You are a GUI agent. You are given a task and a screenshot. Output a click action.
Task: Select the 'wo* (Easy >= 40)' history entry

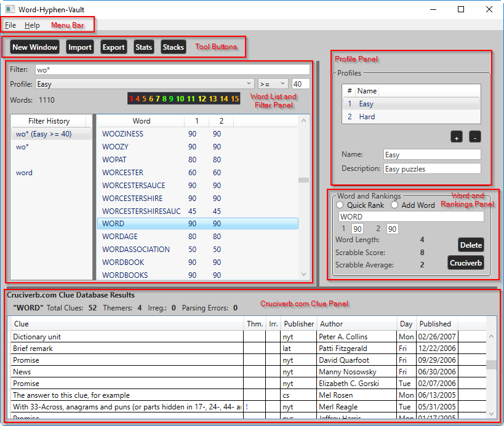pyautogui.click(x=52, y=134)
